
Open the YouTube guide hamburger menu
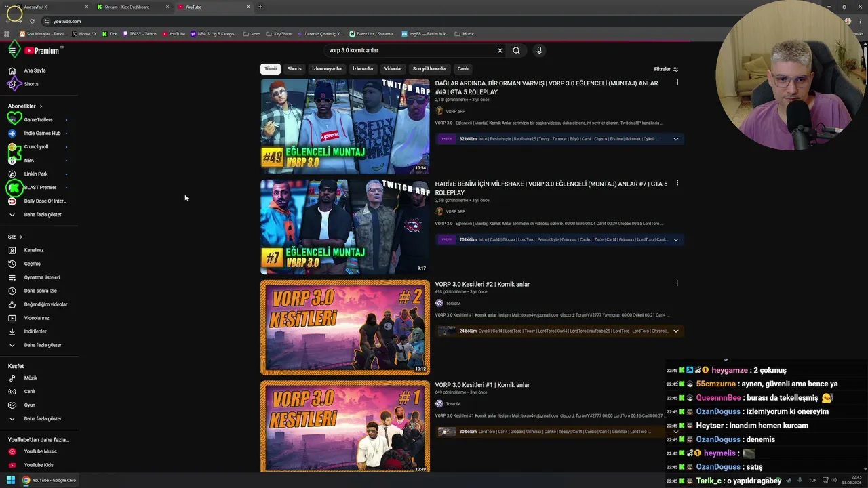[x=12, y=50]
